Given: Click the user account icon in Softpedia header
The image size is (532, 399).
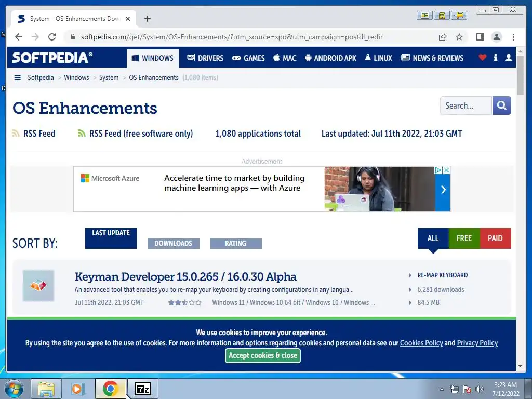Looking at the screenshot, I should tap(508, 57).
